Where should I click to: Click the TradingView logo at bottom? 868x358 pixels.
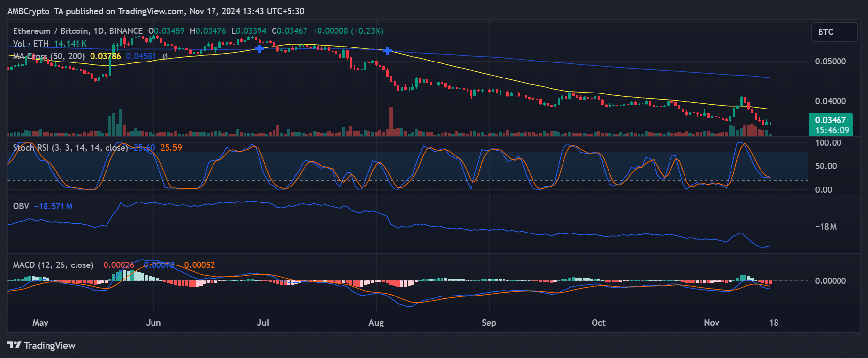coord(41,345)
